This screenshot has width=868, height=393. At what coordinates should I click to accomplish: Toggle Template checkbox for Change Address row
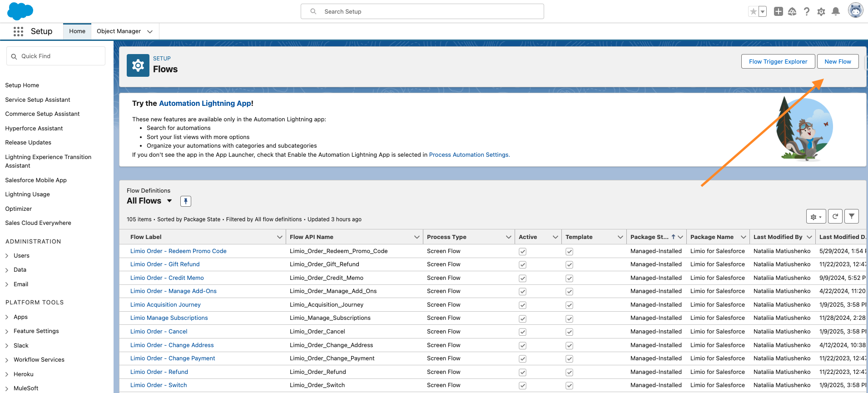click(x=569, y=345)
